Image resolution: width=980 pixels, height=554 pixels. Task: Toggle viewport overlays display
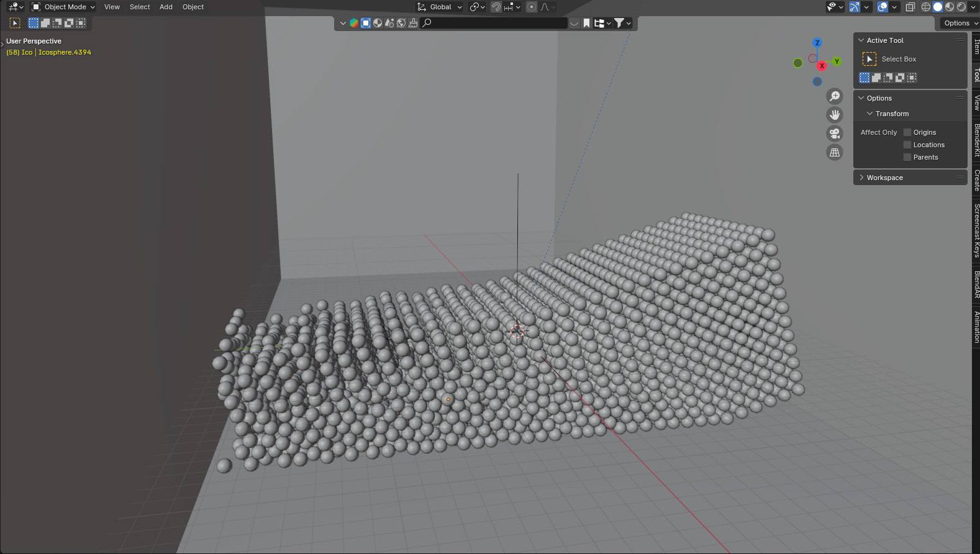882,7
